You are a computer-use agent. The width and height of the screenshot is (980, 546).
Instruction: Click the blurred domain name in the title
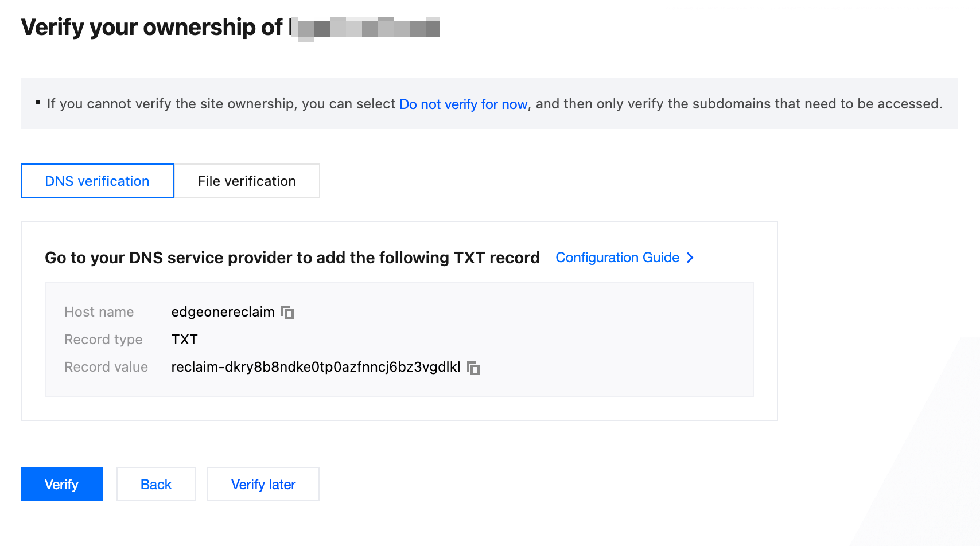point(367,28)
